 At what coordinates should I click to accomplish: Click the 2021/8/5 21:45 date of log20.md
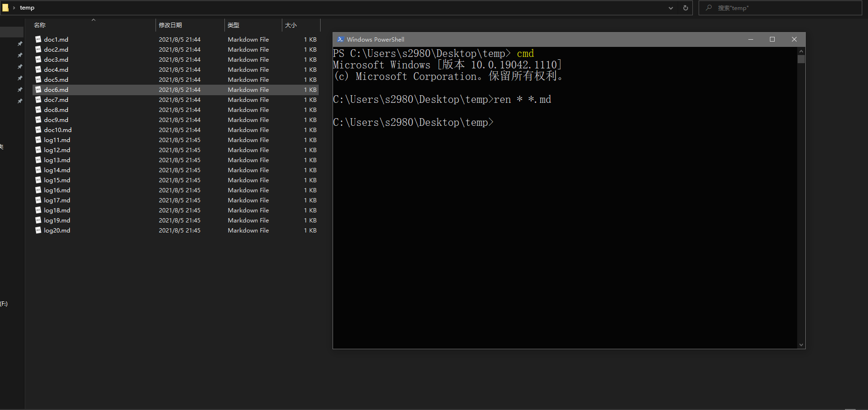179,230
